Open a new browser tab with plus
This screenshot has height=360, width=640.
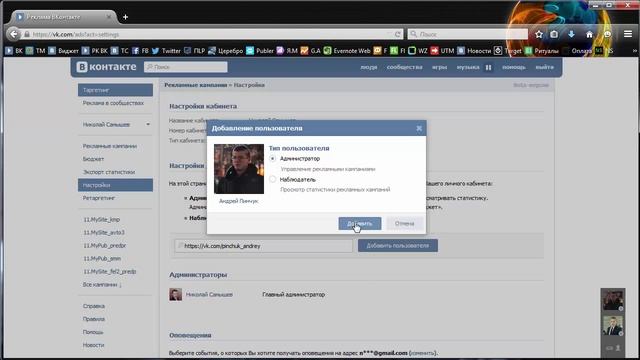point(125,17)
